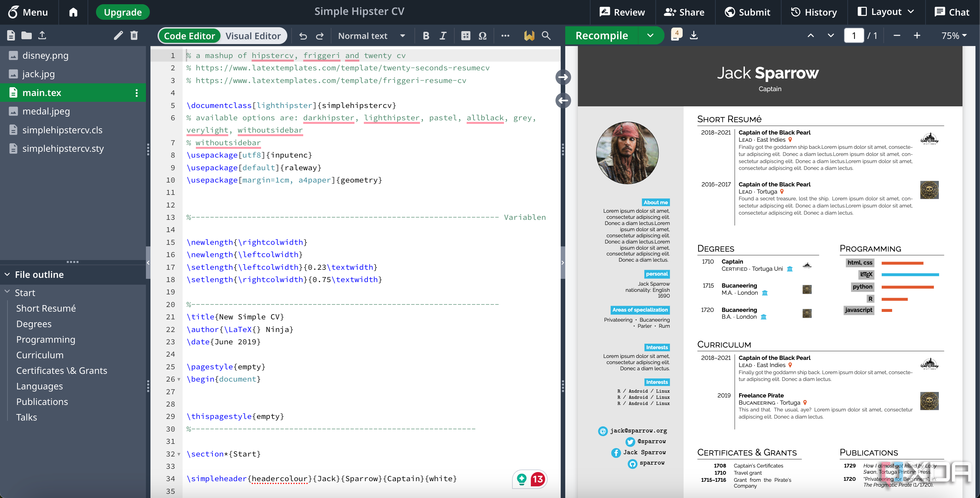Switch to Visual Editor tab
Viewport: 980px width, 498px height.
253,36
